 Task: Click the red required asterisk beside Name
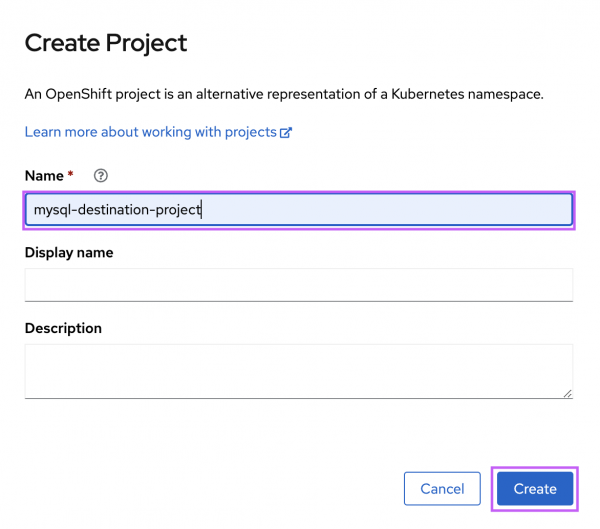[70, 175]
